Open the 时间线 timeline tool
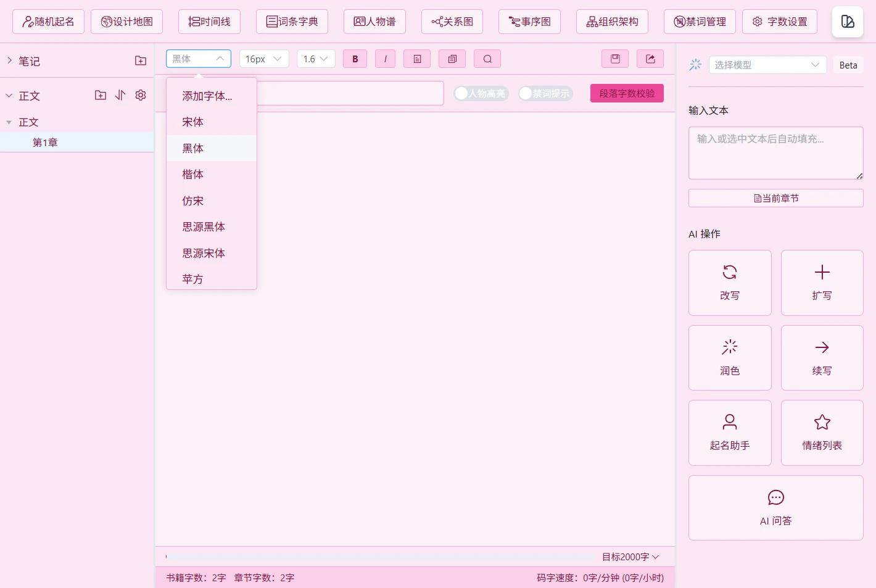Viewport: 876px width, 588px height. point(209,22)
